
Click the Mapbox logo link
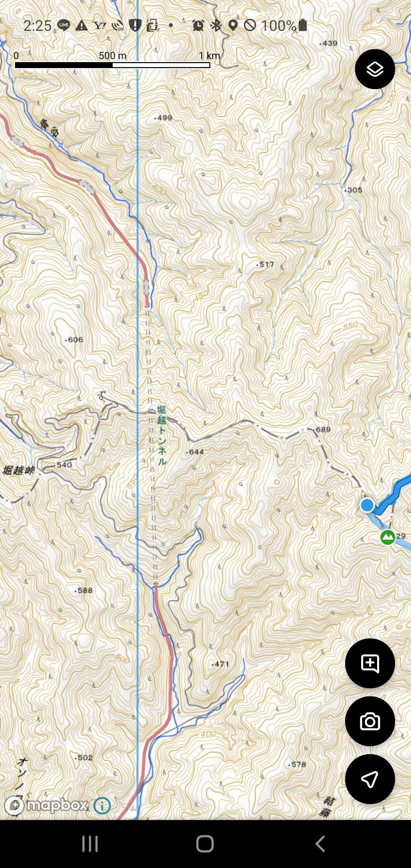[x=46, y=805]
